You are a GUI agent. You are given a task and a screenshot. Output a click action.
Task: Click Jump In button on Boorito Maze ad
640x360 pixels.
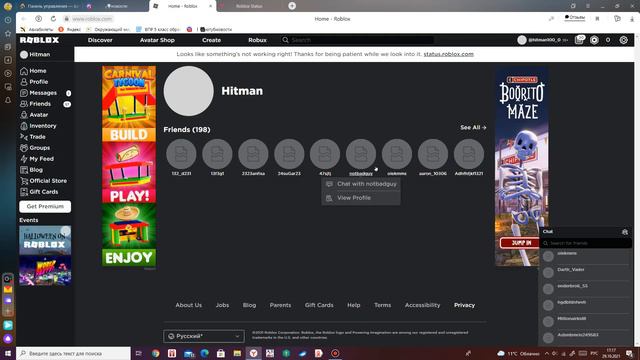(x=520, y=243)
